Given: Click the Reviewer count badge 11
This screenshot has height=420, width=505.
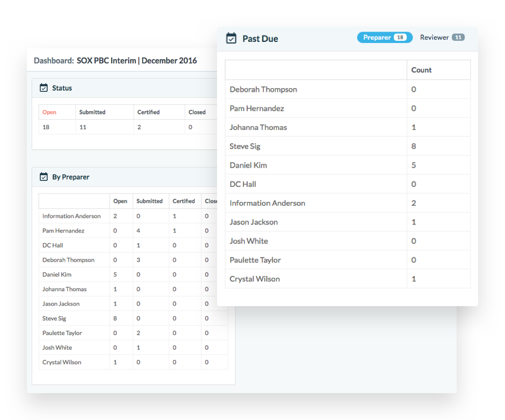Looking at the screenshot, I should (458, 38).
